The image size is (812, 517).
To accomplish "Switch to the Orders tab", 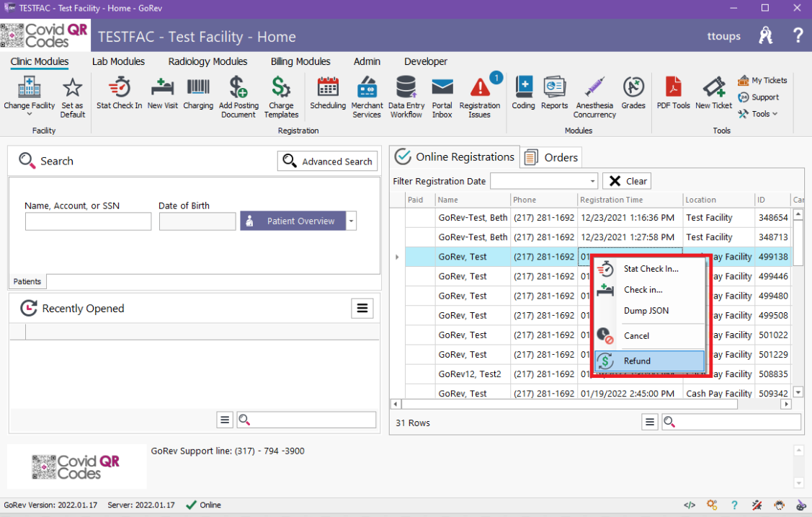I will point(551,157).
